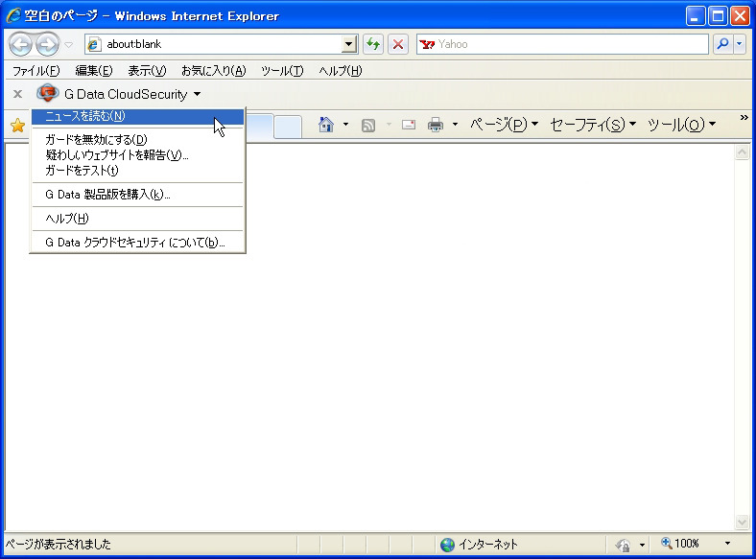Choose ヘルプ(H) in the G Data dropdown
The width and height of the screenshot is (756, 559).
(137, 219)
